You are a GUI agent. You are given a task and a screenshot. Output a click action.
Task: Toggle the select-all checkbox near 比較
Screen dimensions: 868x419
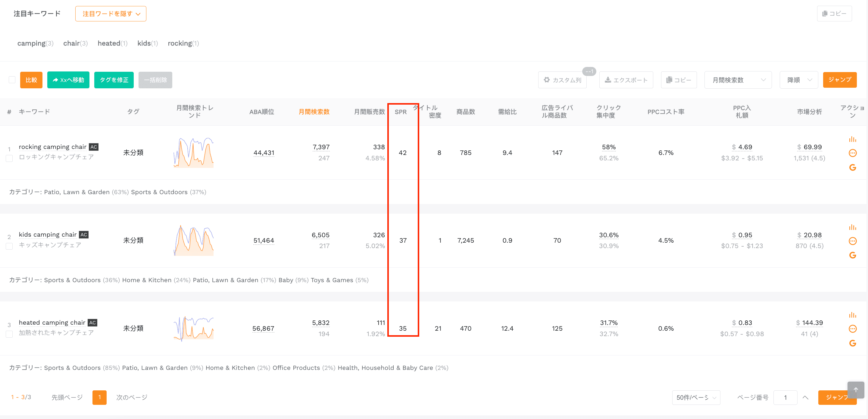pos(12,80)
